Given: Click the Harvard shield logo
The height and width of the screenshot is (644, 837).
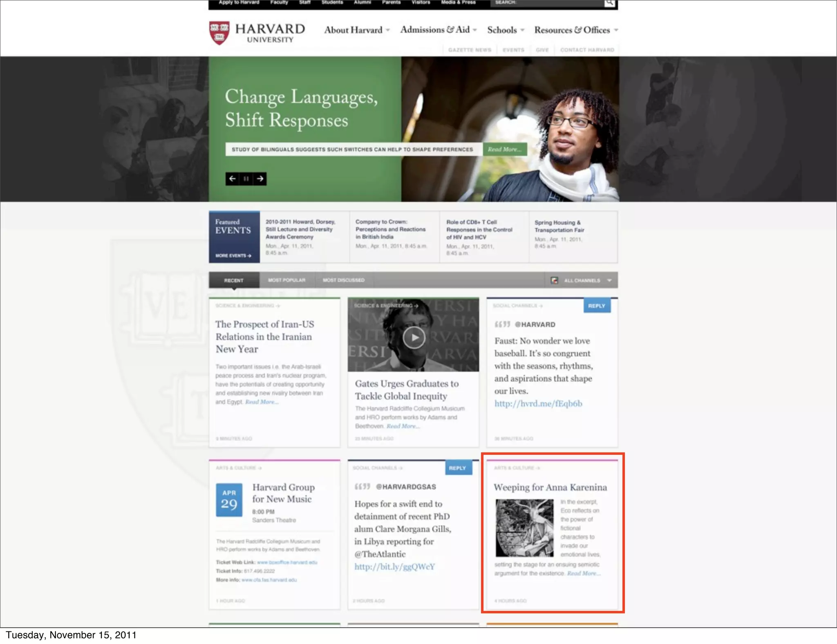Looking at the screenshot, I should [x=219, y=33].
